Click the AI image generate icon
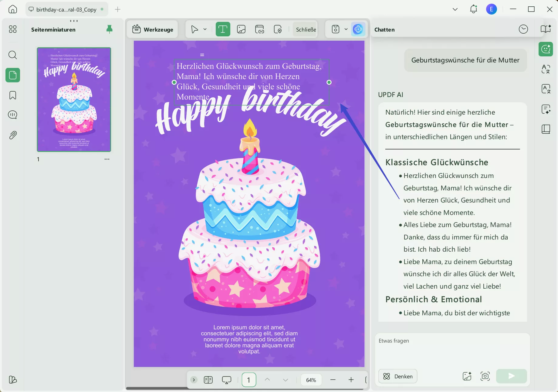 click(467, 376)
